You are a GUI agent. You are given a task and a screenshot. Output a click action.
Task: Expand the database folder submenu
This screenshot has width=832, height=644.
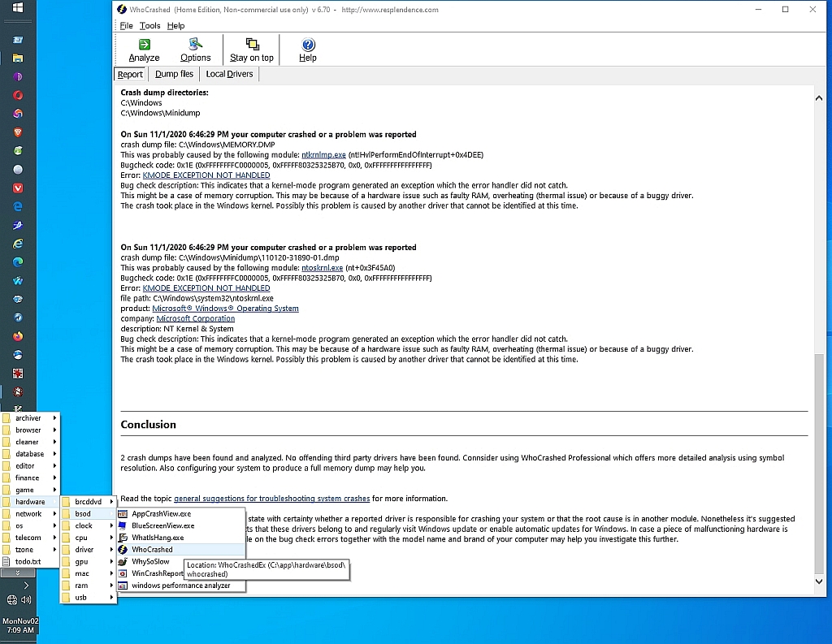[x=30, y=454]
